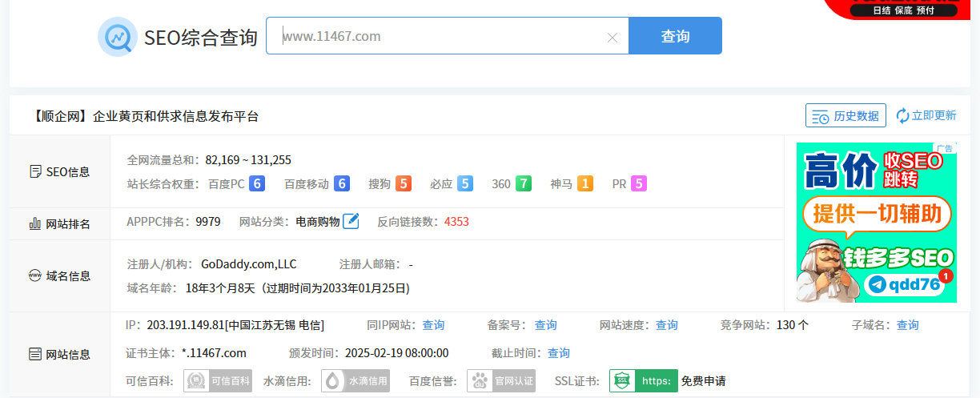The width and height of the screenshot is (980, 398).
Task: Click 立即更新 refresh icon
Action: pos(903,115)
